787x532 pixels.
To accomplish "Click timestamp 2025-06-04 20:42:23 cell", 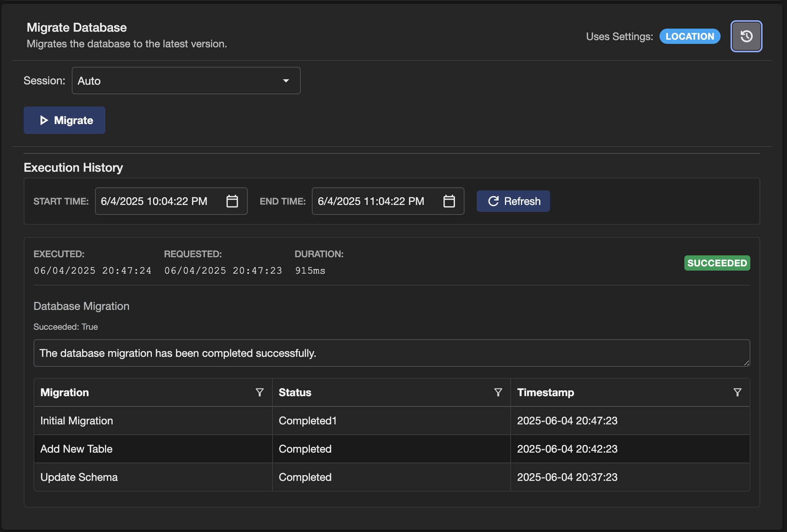I will point(630,449).
